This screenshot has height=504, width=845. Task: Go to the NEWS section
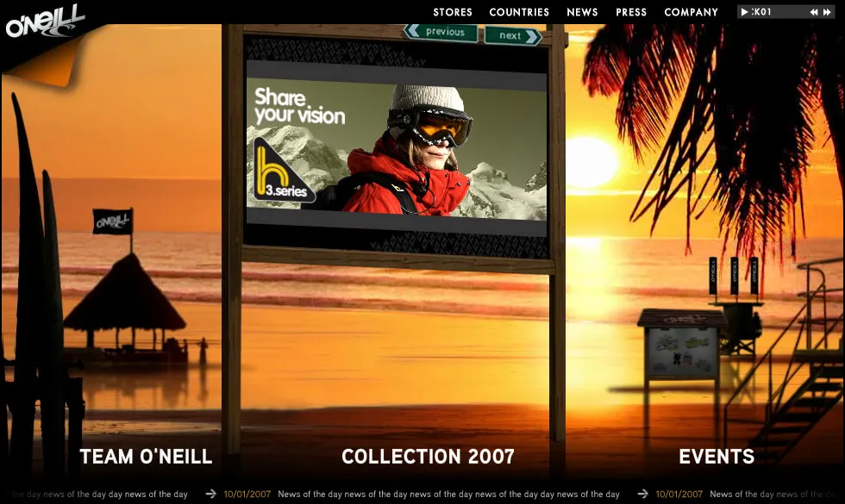[582, 12]
